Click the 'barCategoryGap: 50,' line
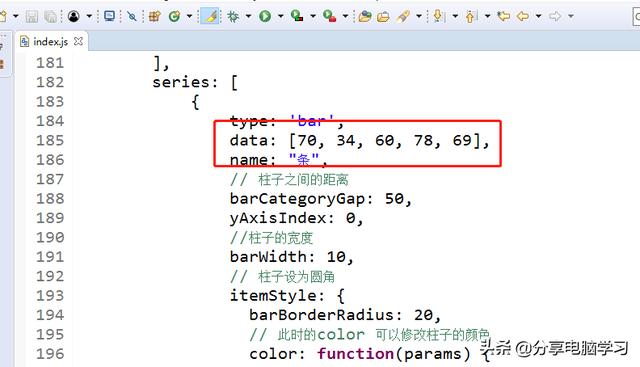 [x=321, y=199]
